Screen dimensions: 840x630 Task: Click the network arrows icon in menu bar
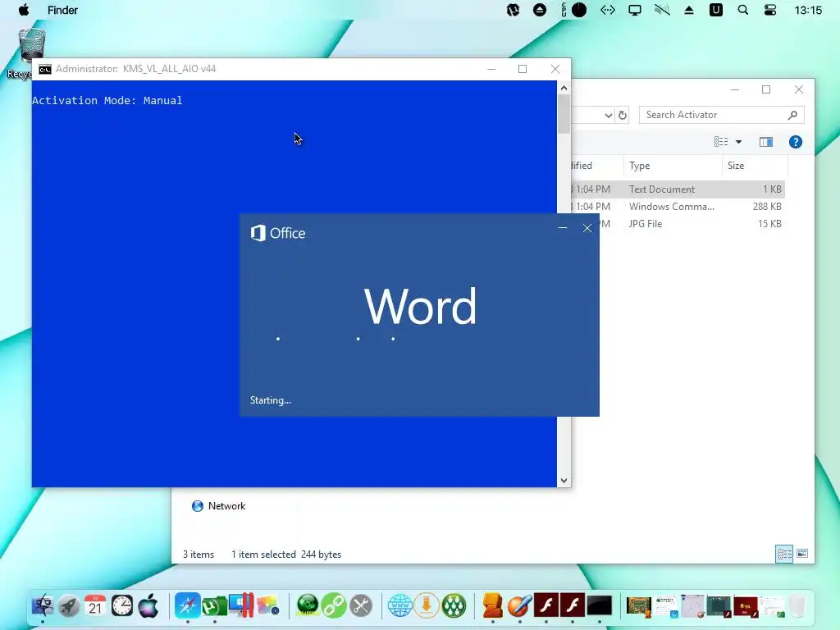[x=608, y=10]
